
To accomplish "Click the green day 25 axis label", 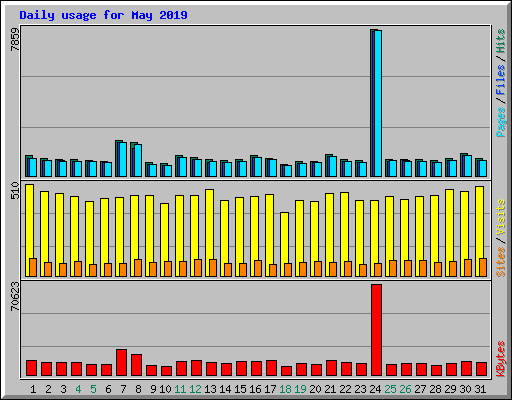I will click(x=390, y=389).
